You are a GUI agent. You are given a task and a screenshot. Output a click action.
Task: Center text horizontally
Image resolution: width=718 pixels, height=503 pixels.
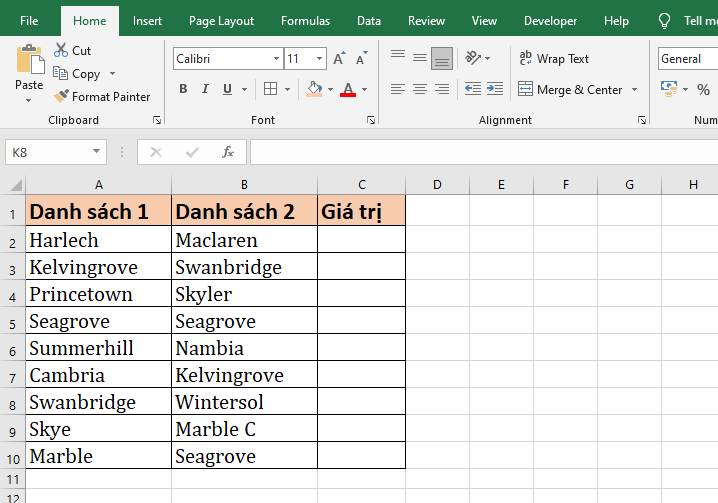[419, 89]
